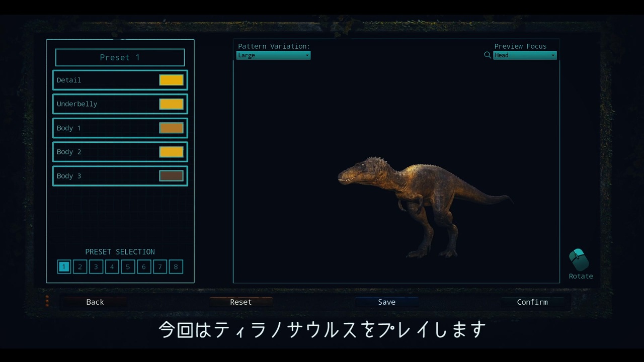Change the Underbelly color swatch
644x362 pixels.
pyautogui.click(x=172, y=104)
